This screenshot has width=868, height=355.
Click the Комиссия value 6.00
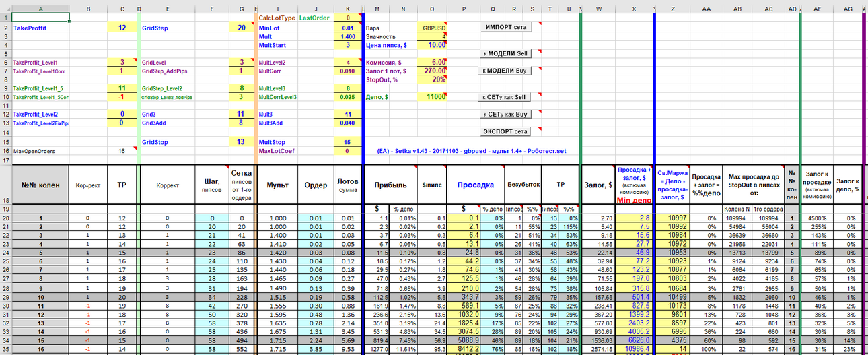pyautogui.click(x=431, y=62)
